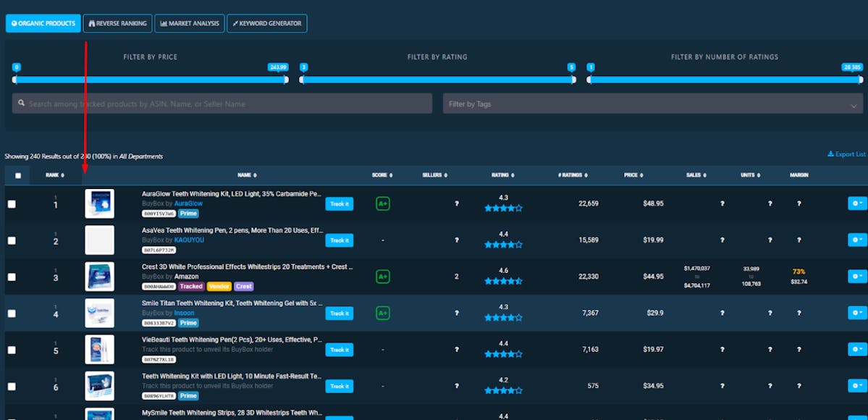Click the maximum number of ratings slider handle
The image size is (868, 420).
pos(860,80)
